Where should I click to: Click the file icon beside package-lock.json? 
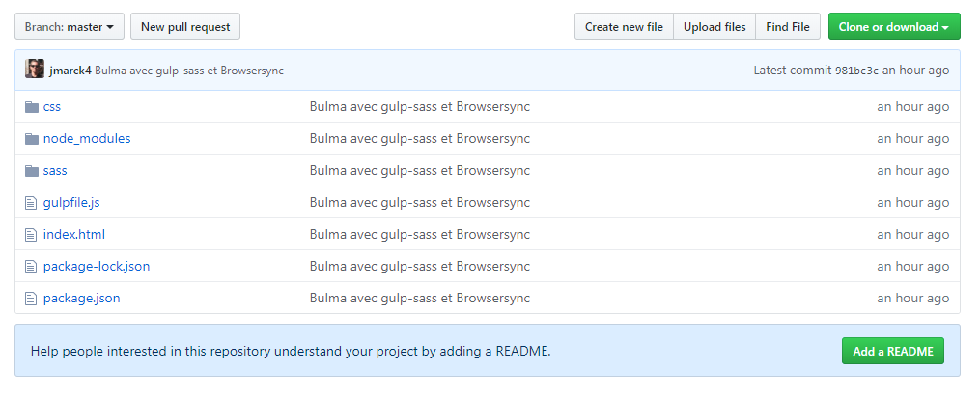click(31, 267)
